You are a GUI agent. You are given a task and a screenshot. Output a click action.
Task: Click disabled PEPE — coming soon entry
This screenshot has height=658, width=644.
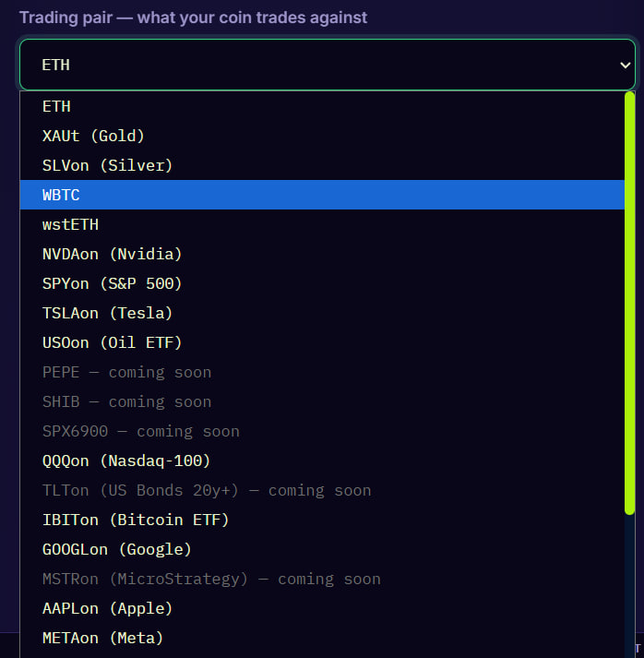tap(322, 372)
